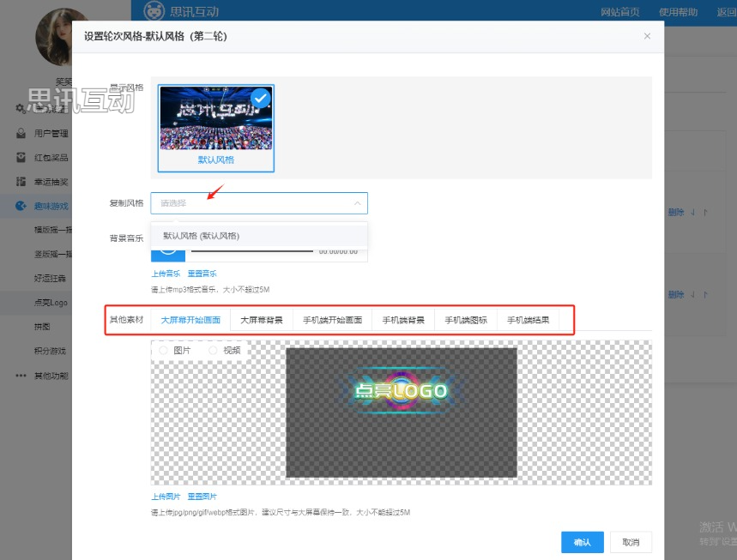The image size is (737, 560).
Task: Open 积分游戏 in the sidebar menu
Action: tap(50, 351)
